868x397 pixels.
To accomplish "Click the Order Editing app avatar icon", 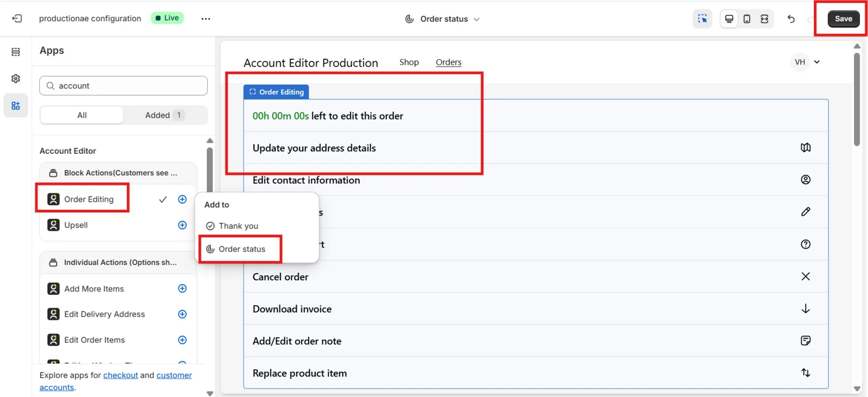I will (x=53, y=199).
